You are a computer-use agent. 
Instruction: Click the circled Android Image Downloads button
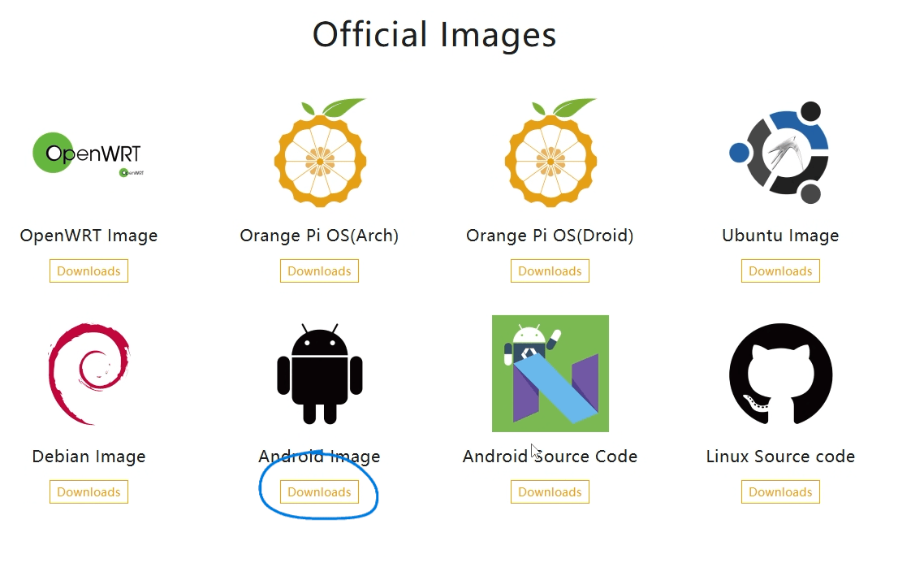click(x=319, y=492)
